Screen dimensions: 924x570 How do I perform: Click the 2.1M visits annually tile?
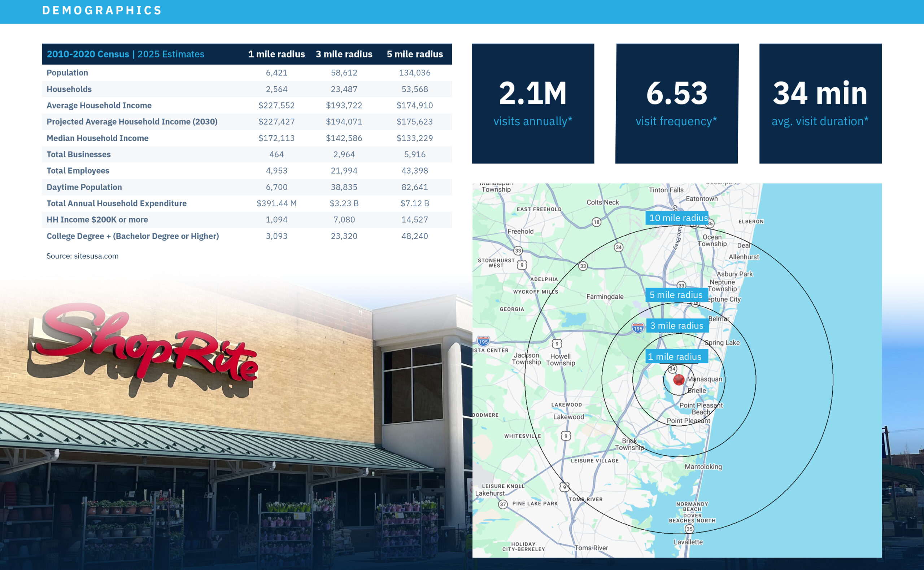click(x=532, y=104)
